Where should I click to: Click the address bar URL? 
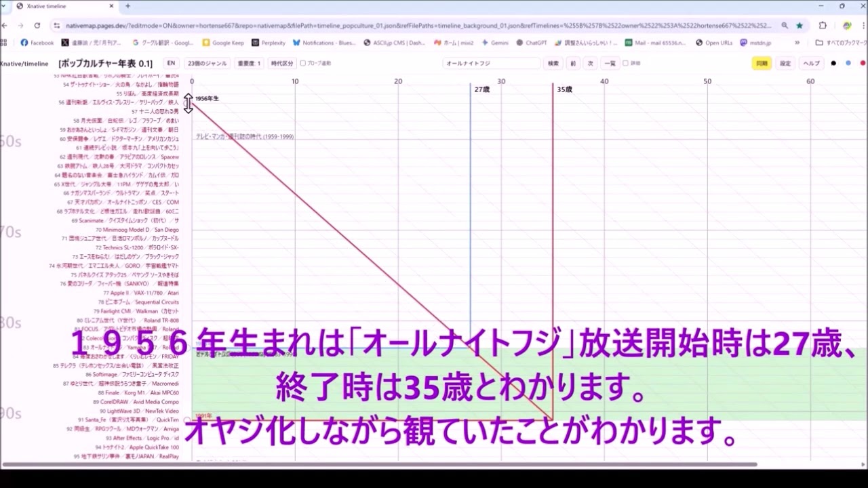pos(418,25)
